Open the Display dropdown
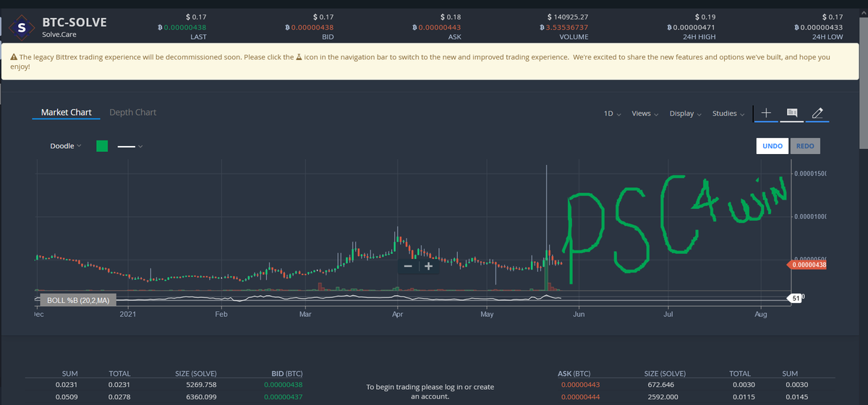The width and height of the screenshot is (868, 405). pos(686,114)
